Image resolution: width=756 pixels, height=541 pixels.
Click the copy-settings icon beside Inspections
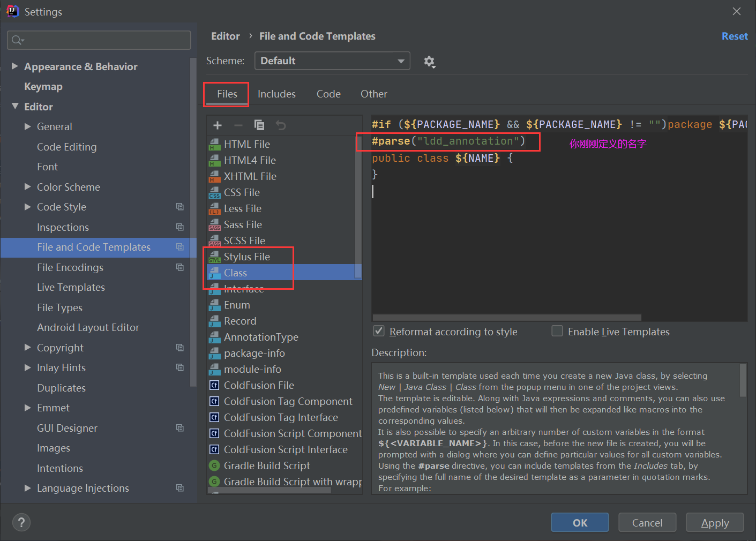point(180,227)
